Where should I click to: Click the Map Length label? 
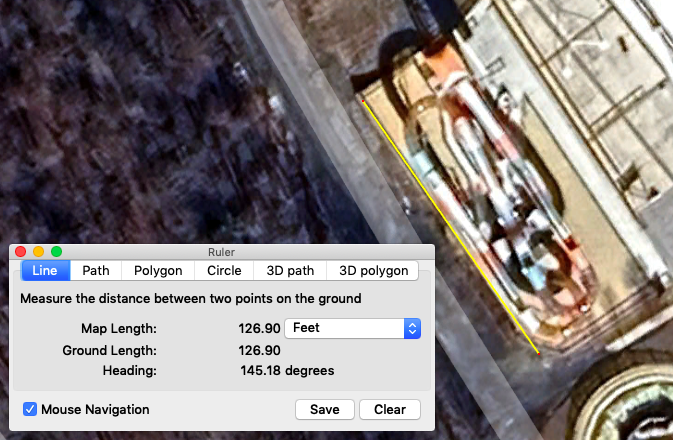point(119,329)
